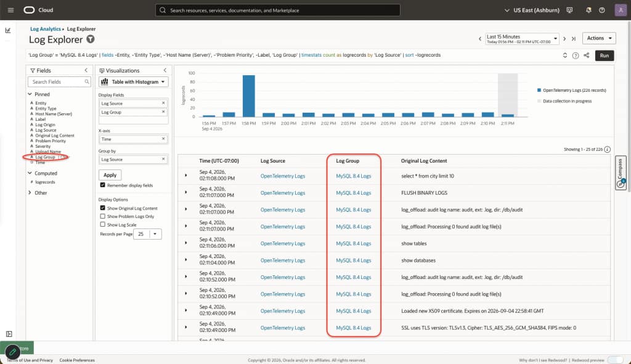631x364 pixels.
Task: Click the filter icon beside Log Explorer title
Action: 91,39
